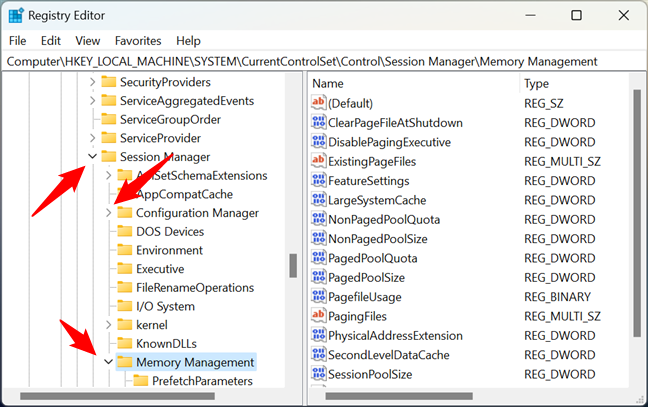Select the PrefetchParameters subkey
Screen dimensions: 648x407
202,381
